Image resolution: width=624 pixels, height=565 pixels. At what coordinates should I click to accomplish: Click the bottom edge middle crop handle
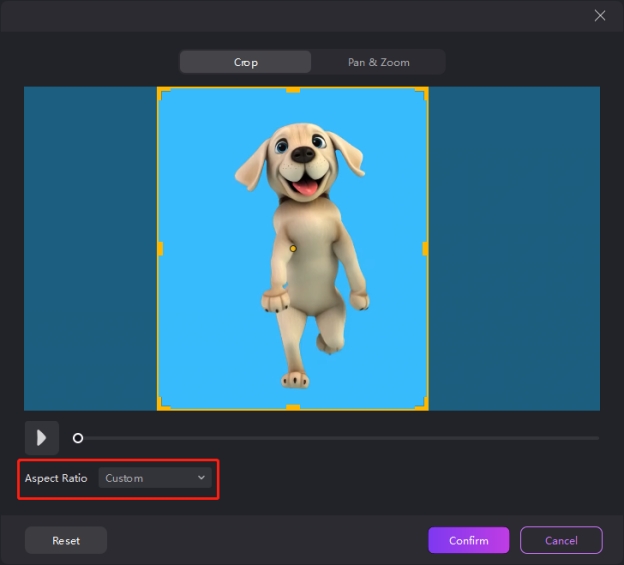pos(293,408)
